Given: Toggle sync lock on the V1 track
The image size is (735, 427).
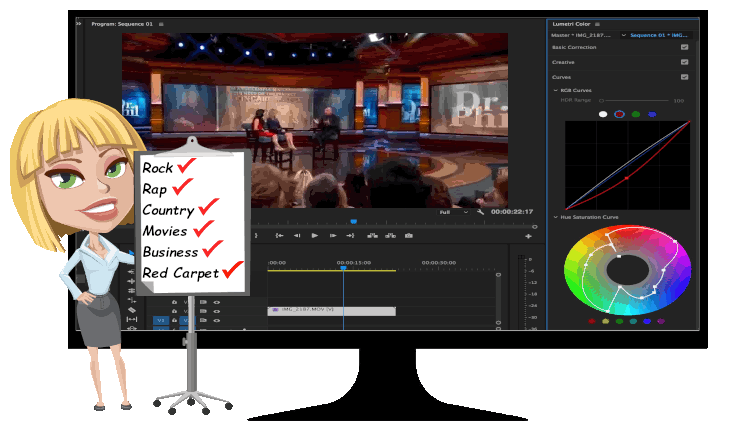Looking at the screenshot, I should pyautogui.click(x=203, y=321).
